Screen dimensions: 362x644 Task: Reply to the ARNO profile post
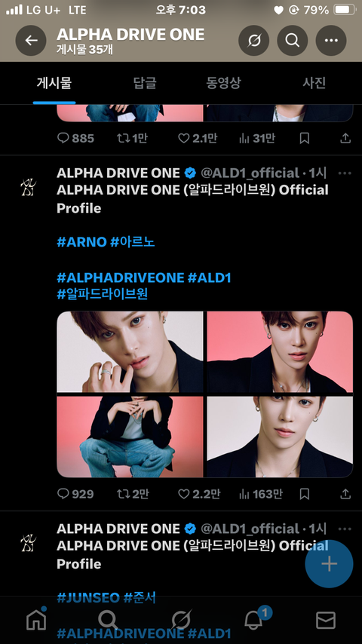pos(75,494)
